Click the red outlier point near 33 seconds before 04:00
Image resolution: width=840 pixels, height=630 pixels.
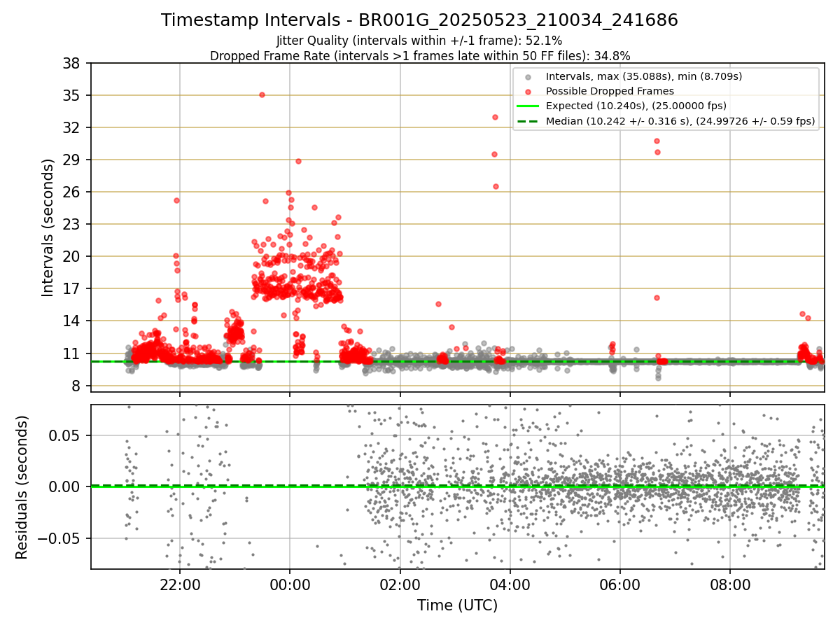coord(495,117)
